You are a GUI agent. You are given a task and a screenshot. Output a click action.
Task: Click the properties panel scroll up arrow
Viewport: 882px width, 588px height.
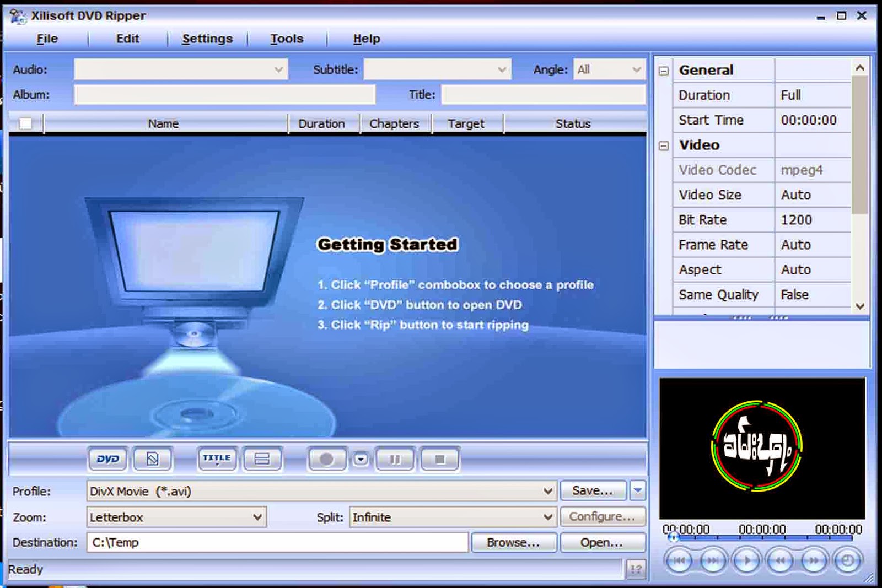(x=860, y=68)
